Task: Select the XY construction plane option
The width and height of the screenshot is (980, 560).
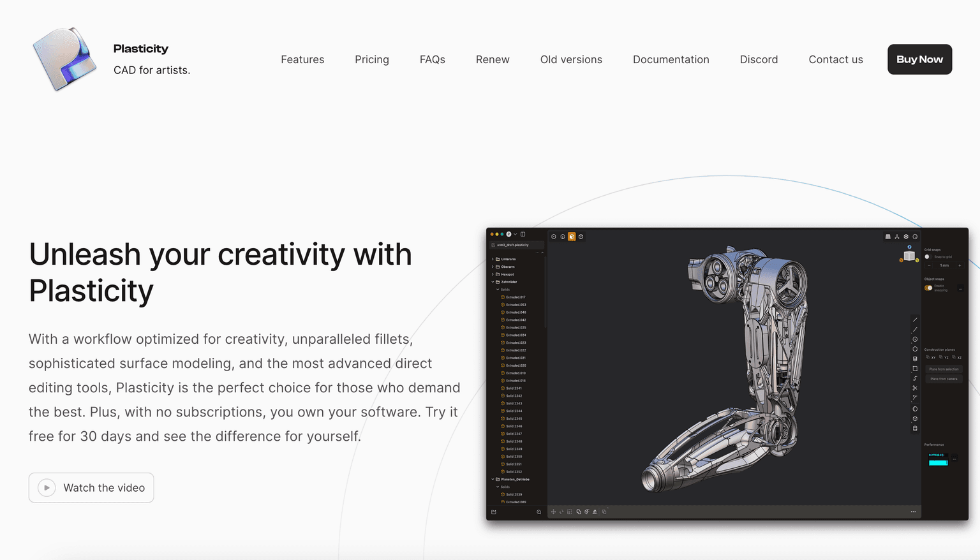Action: tap(930, 357)
